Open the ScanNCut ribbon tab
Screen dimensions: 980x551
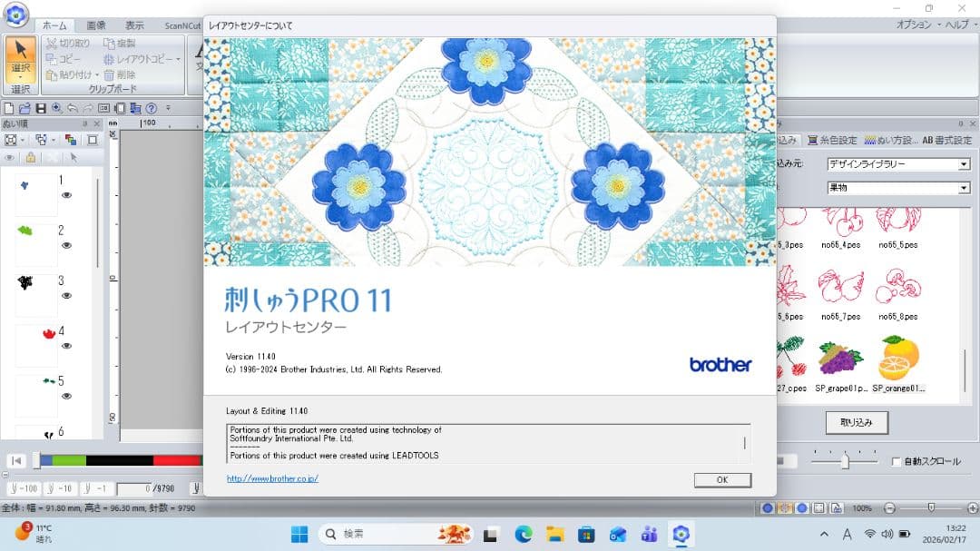181,25
